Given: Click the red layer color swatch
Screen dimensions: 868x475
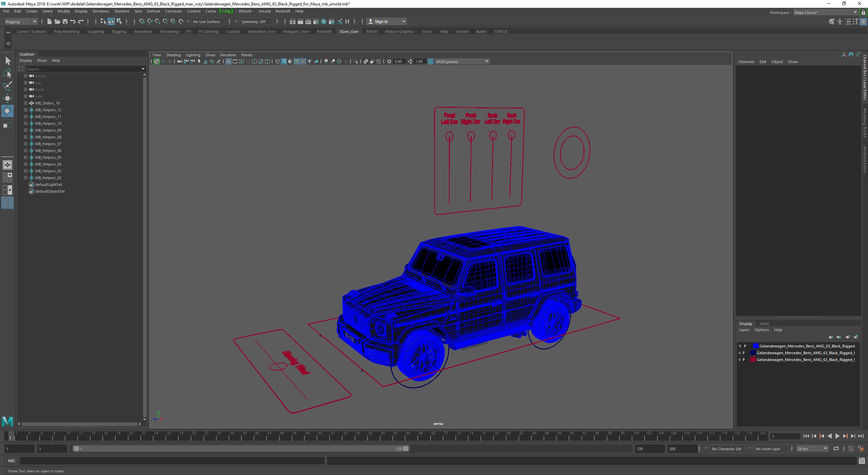Looking at the screenshot, I should (x=753, y=360).
